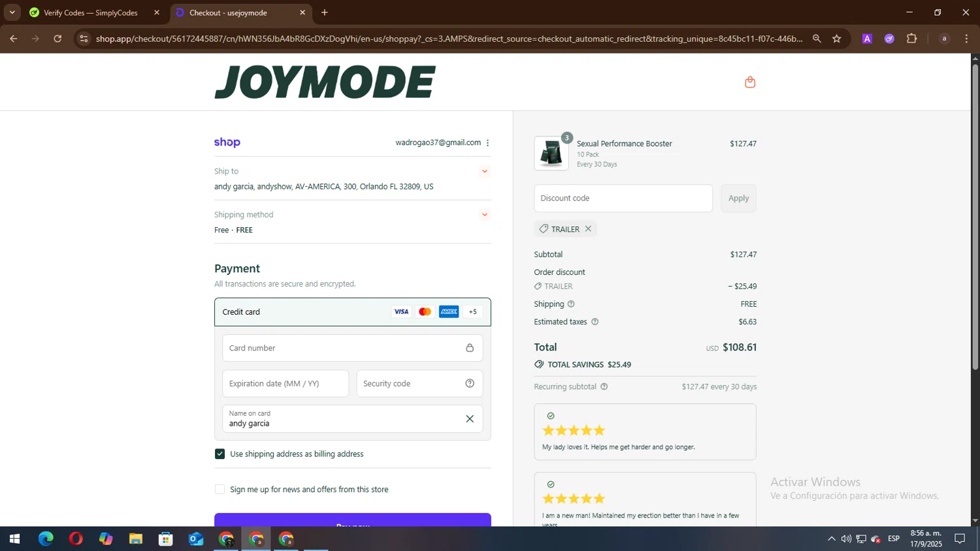Viewport: 980px width, 551px height.
Task: Show hidden system tray icons
Action: pos(831,539)
